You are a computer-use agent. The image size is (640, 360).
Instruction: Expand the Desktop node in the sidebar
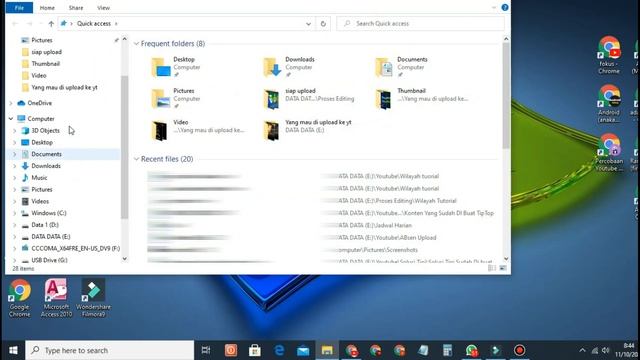[x=15, y=142]
